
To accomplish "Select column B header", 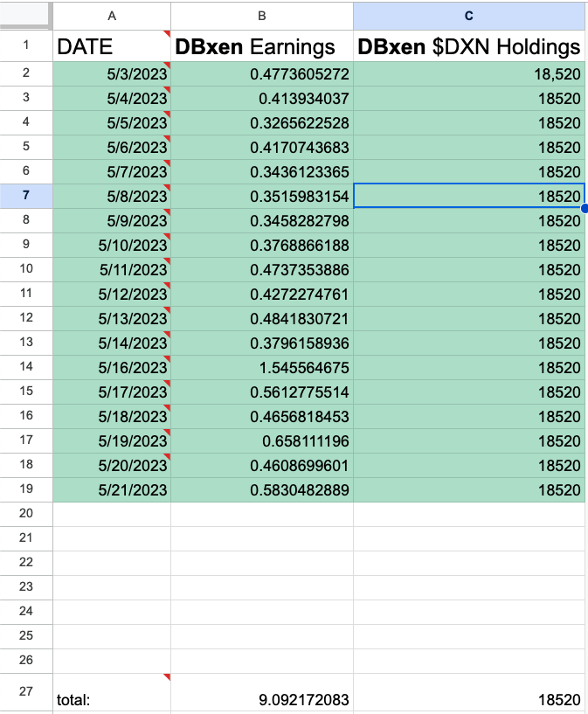I will 262,16.
